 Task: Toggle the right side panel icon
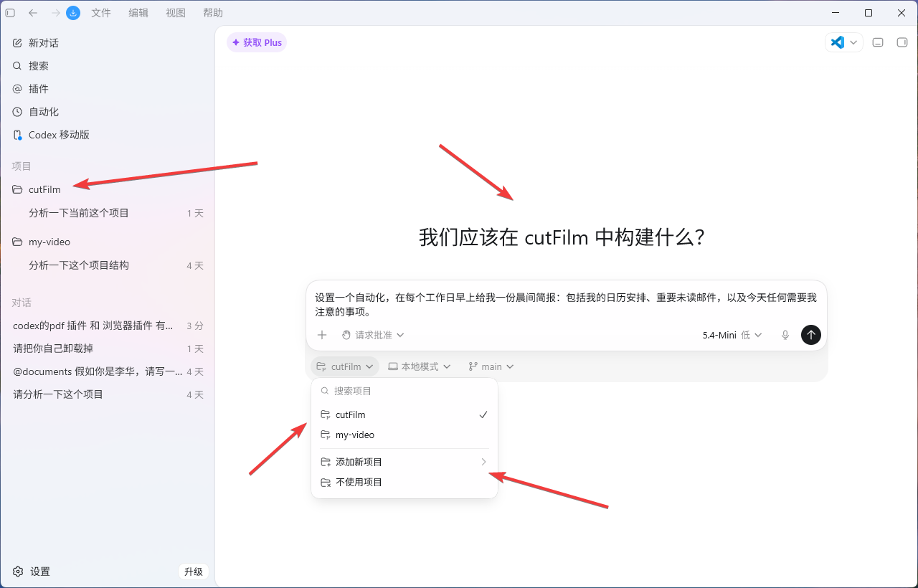[x=902, y=42]
